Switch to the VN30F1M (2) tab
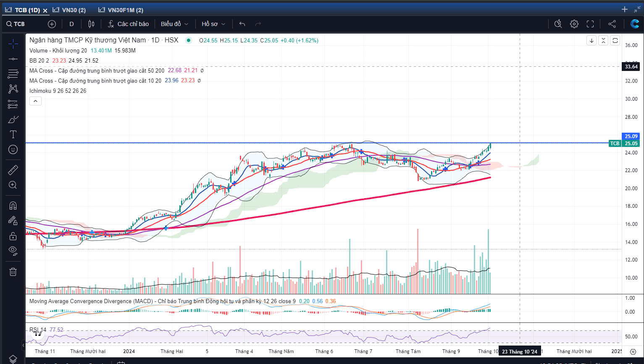 [121, 10]
